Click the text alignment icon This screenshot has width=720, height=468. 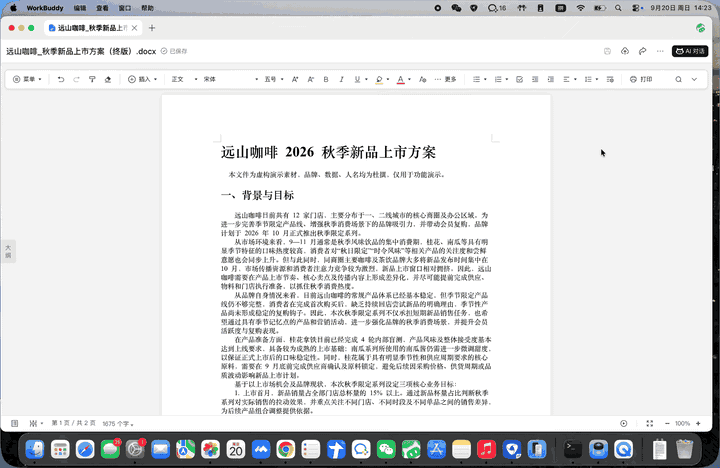pos(566,79)
